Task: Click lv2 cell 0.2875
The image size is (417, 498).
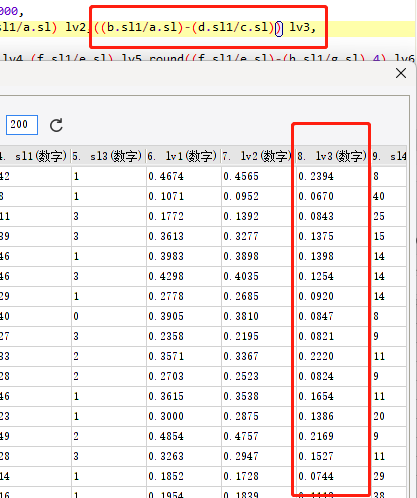Action: 258,416
